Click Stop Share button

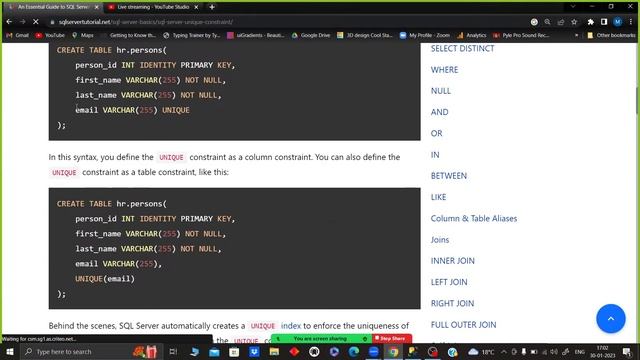point(391,338)
